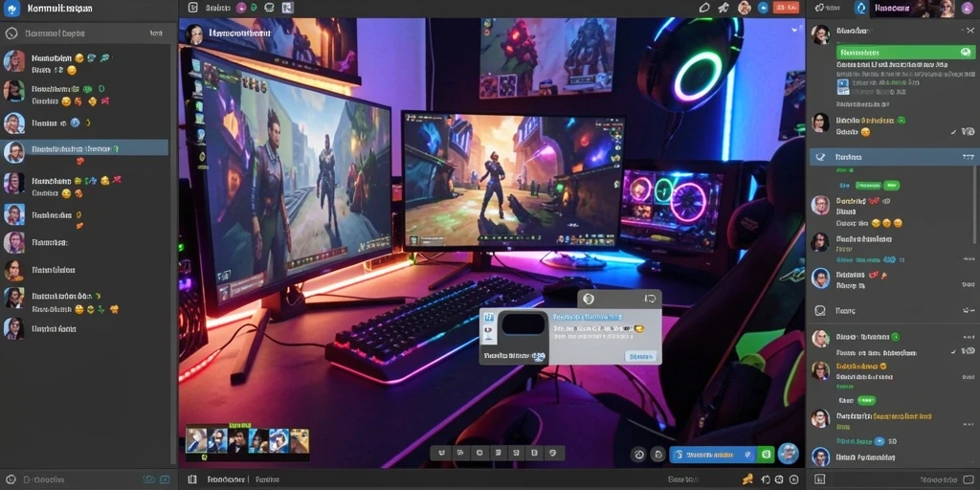Open the last avatar in the right panel list
This screenshot has height=490, width=980.
[x=820, y=457]
